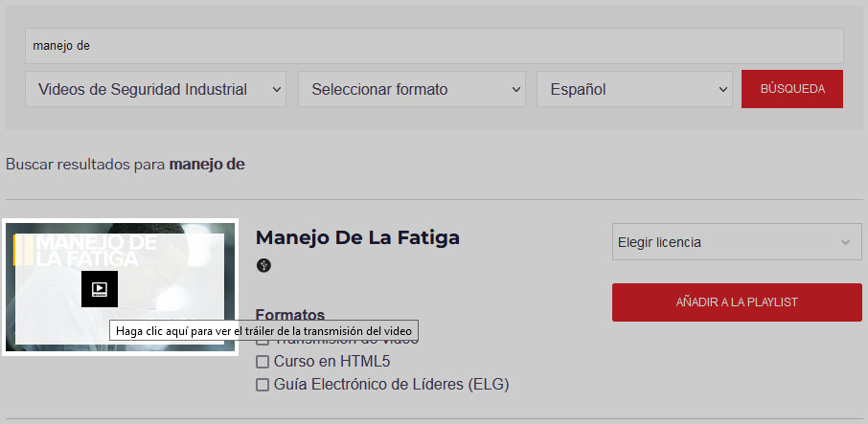The height and width of the screenshot is (424, 868).
Task: Enable Guía Electrónico de Líderes (ELG) checkbox
Action: click(x=263, y=384)
